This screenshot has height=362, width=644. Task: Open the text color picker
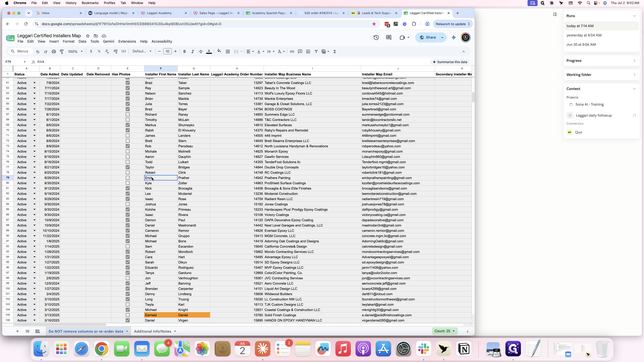click(209, 51)
